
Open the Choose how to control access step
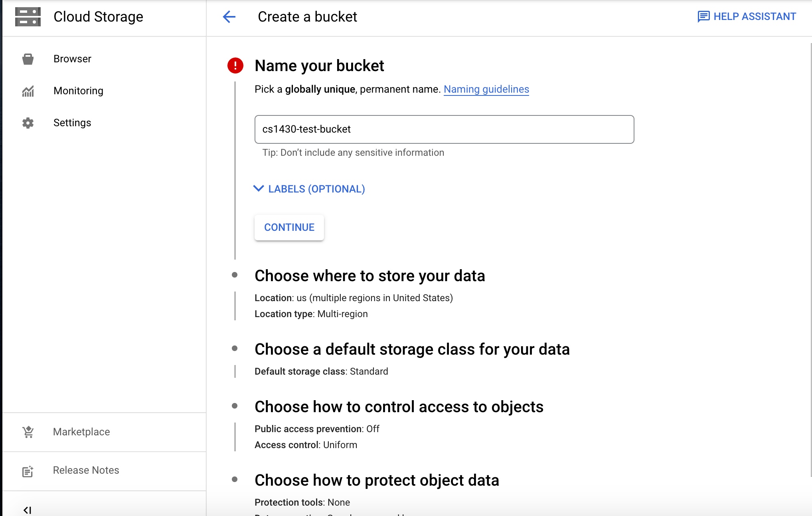tap(399, 407)
